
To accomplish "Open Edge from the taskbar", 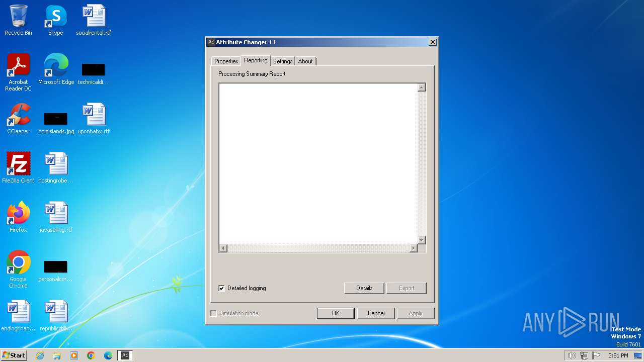I will point(108,355).
